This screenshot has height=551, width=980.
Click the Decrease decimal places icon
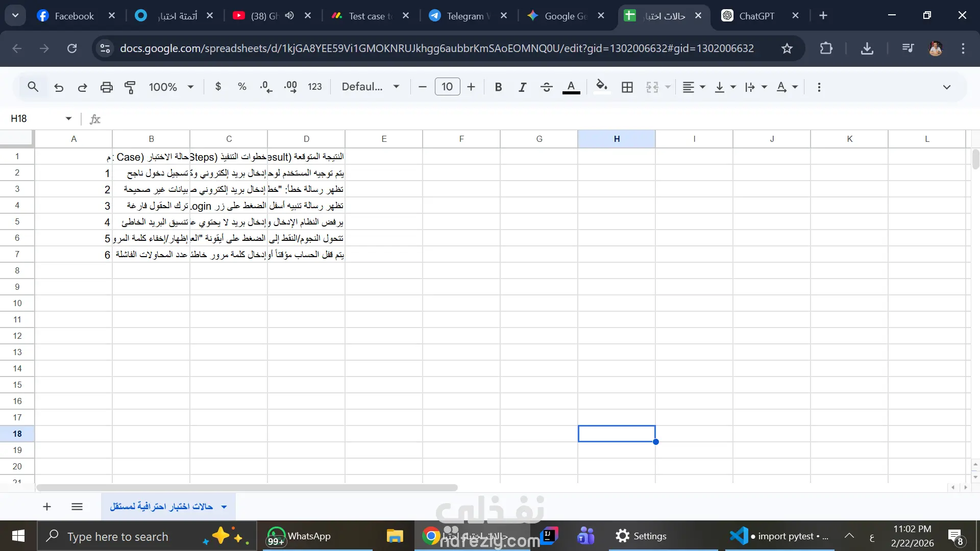point(265,87)
